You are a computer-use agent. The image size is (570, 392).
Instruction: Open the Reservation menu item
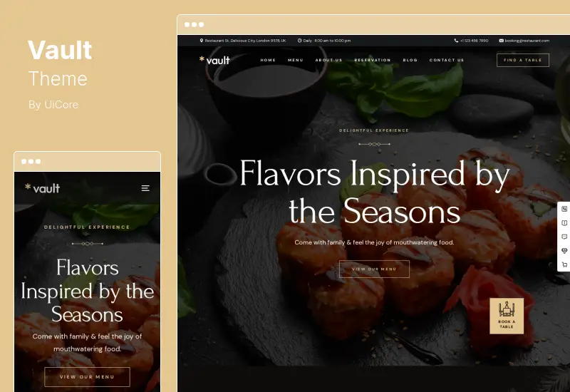click(x=372, y=60)
